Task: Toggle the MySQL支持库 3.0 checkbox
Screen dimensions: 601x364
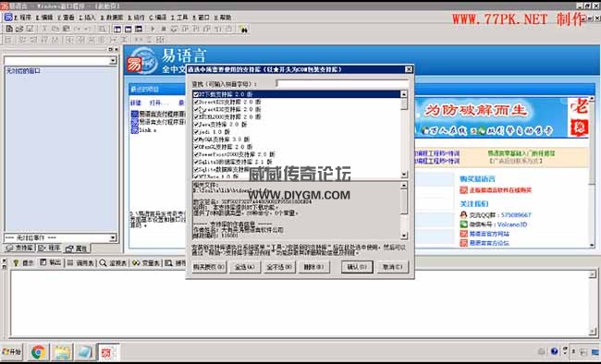Action: click(x=196, y=140)
